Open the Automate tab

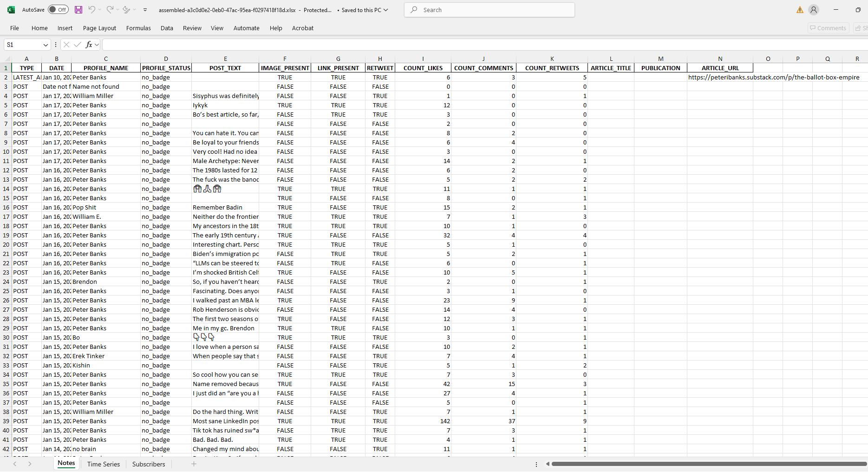click(x=246, y=28)
